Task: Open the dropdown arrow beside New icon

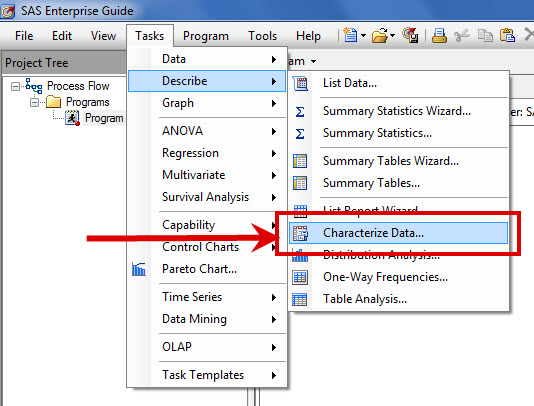Action: click(x=363, y=35)
